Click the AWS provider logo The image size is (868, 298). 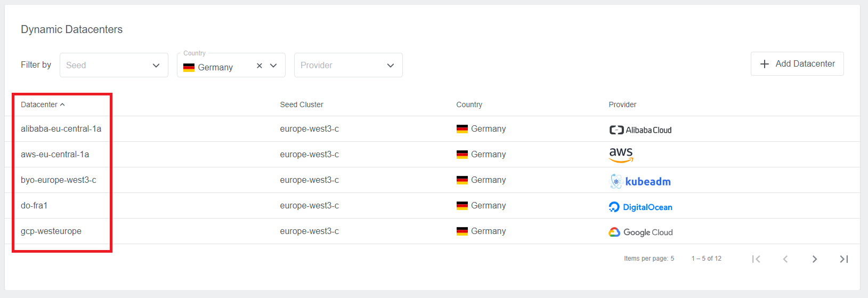621,155
